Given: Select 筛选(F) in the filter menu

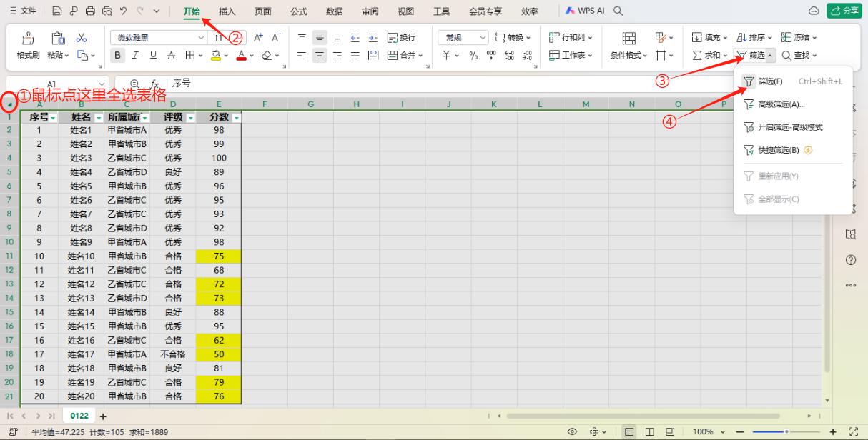Looking at the screenshot, I should click(x=793, y=81).
